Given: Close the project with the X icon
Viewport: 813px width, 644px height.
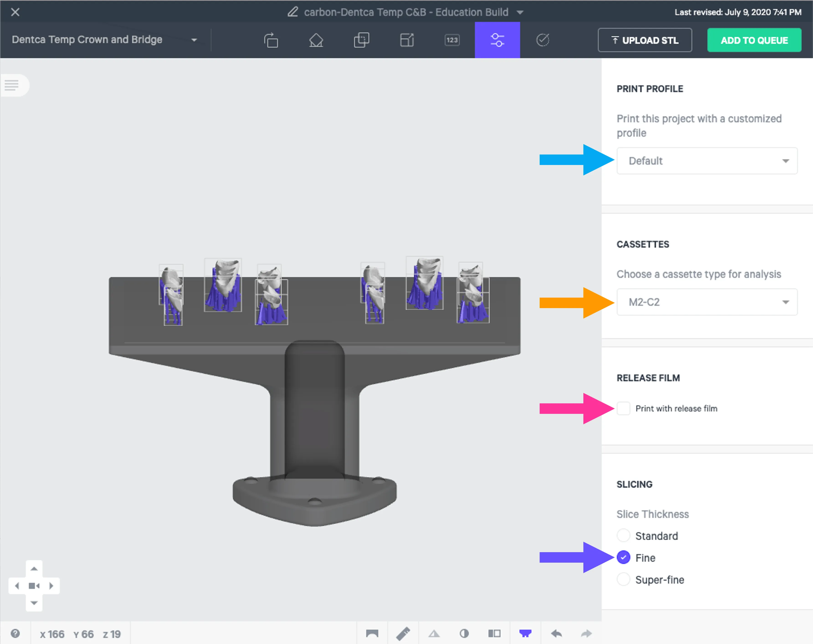Looking at the screenshot, I should [15, 12].
